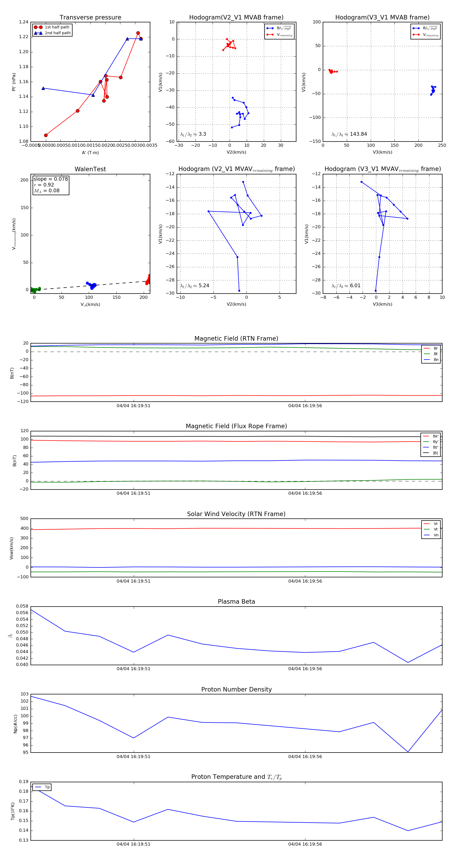Click the 'V_A(km/s)' x-axis label in WalenTest
This screenshot has height=868, width=473.
pos(90,305)
